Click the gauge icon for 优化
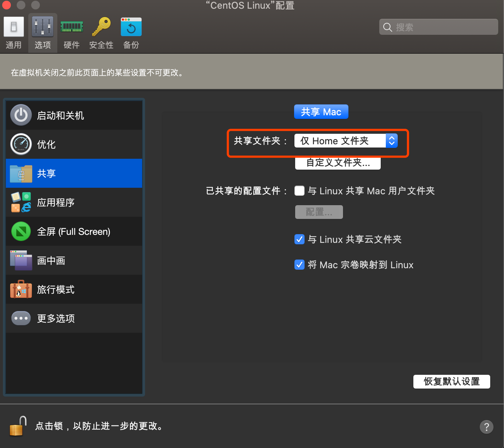504x448 pixels. tap(21, 144)
